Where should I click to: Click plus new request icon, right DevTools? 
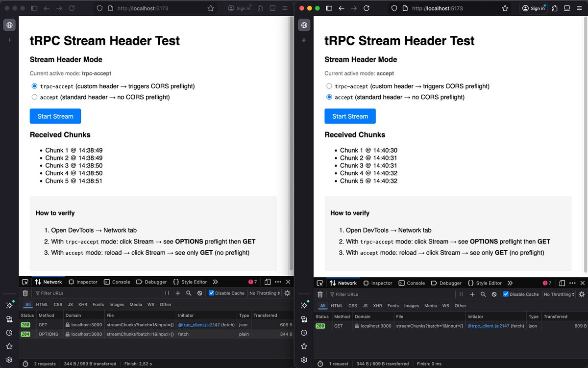coord(472,294)
